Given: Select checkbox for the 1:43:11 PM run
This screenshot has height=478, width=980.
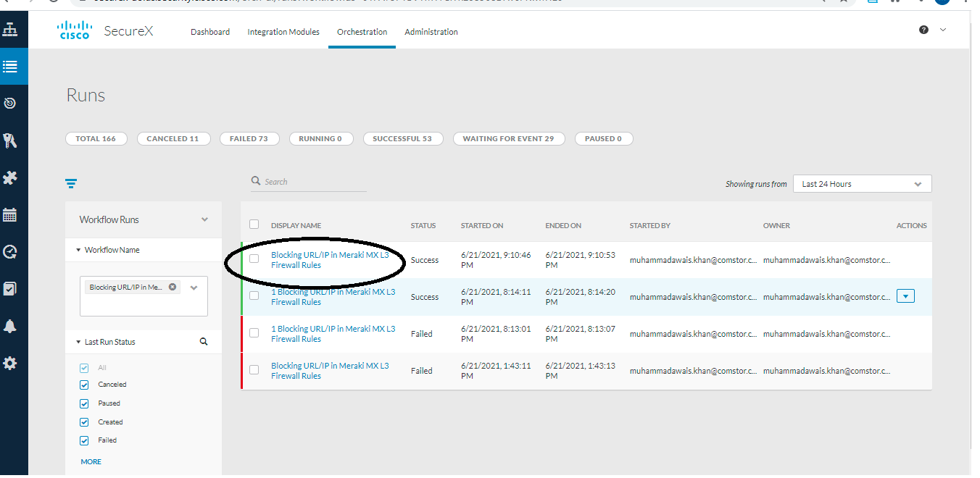Looking at the screenshot, I should coord(254,369).
